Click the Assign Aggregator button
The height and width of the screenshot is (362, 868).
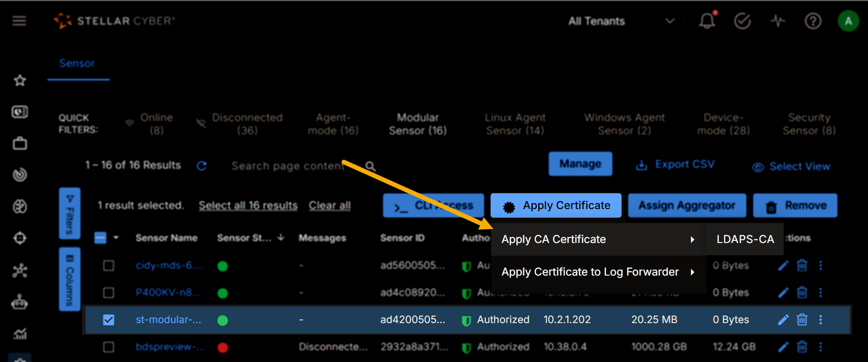point(687,205)
